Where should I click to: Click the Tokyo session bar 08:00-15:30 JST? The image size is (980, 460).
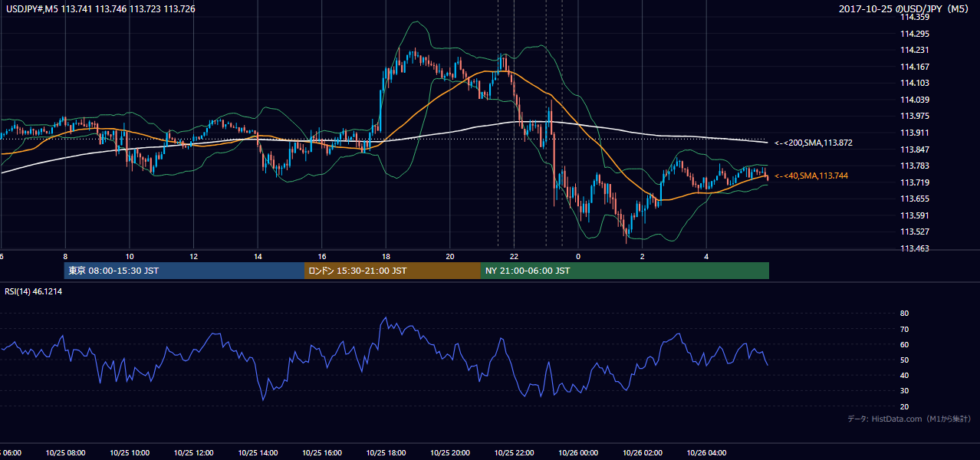pyautogui.click(x=184, y=271)
